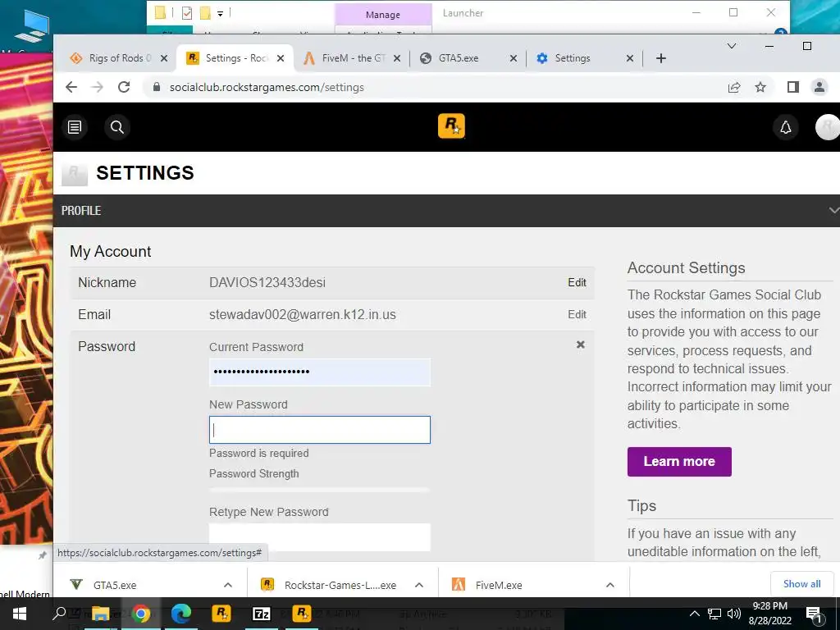
Task: Click the taskbar search magnifier
Action: pos(59,614)
